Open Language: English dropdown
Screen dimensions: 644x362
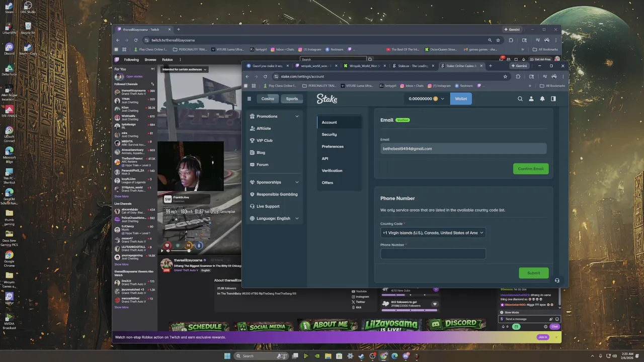(x=274, y=218)
